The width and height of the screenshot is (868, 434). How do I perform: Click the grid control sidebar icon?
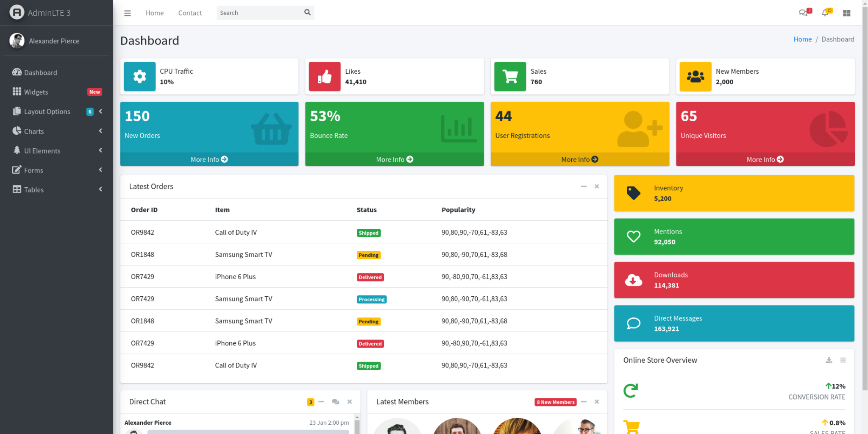click(x=846, y=13)
